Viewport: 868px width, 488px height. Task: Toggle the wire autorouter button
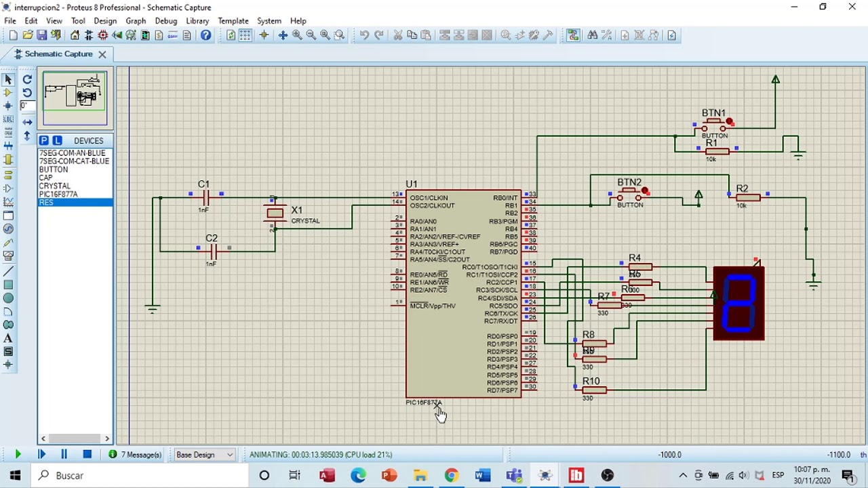574,35
